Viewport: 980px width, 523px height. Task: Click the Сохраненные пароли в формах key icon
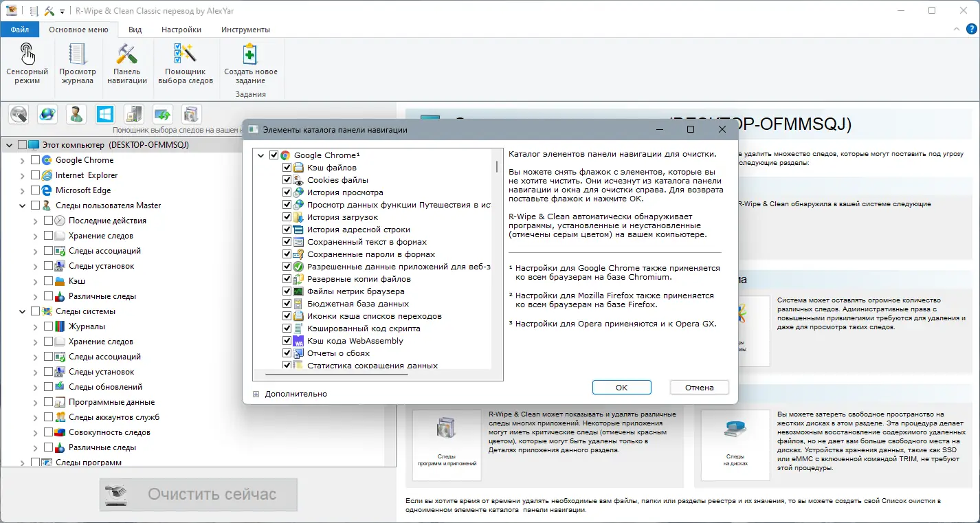pyautogui.click(x=298, y=254)
